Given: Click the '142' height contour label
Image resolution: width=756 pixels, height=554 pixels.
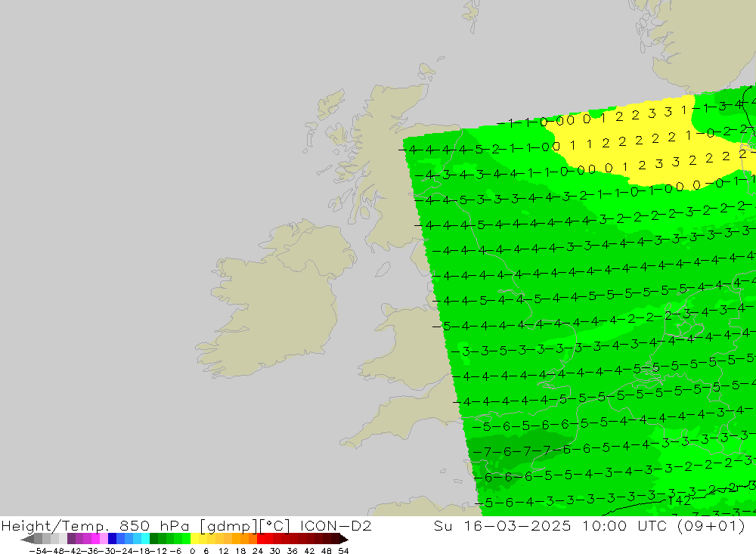Looking at the screenshot, I should coord(680,500).
